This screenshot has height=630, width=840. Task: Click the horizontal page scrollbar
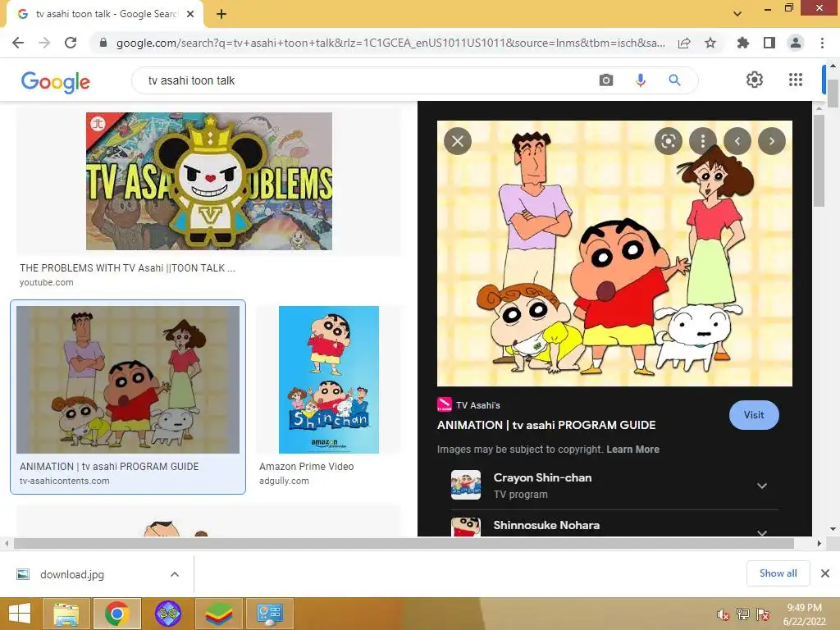[404, 543]
